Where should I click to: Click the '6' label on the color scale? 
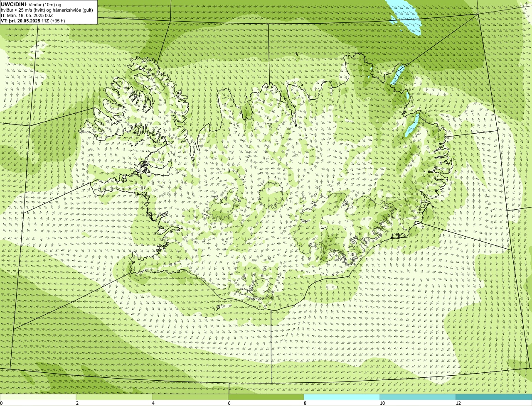[x=229, y=403]
